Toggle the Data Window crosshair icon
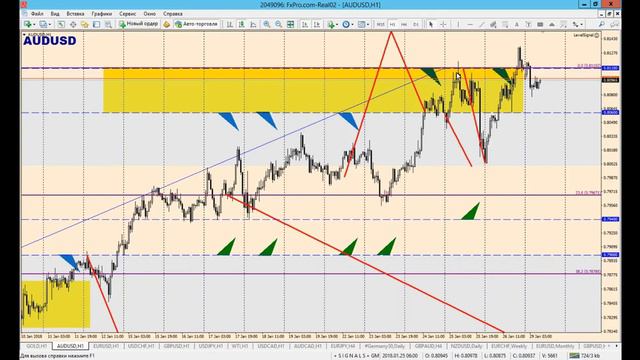Screen dimensions: 640x360 pos(73,24)
